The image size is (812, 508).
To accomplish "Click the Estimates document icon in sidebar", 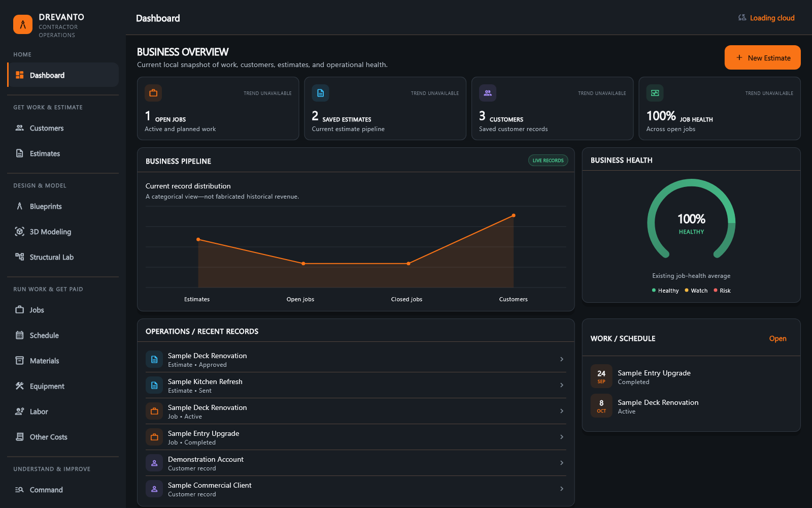I will click(x=20, y=153).
